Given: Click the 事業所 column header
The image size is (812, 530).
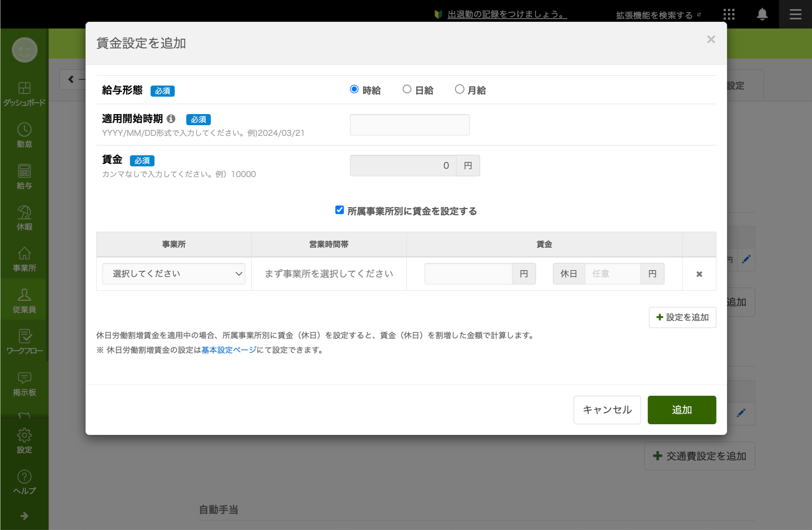Looking at the screenshot, I should pos(174,244).
